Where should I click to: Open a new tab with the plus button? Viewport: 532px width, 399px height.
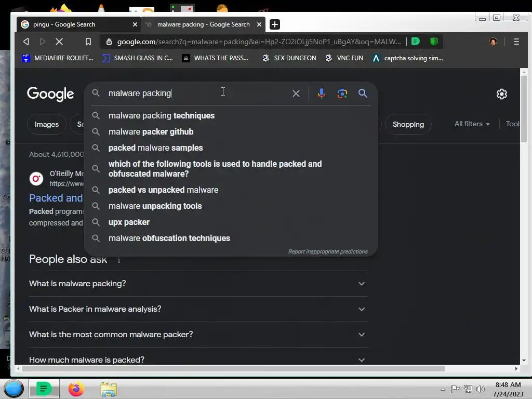(x=274, y=24)
